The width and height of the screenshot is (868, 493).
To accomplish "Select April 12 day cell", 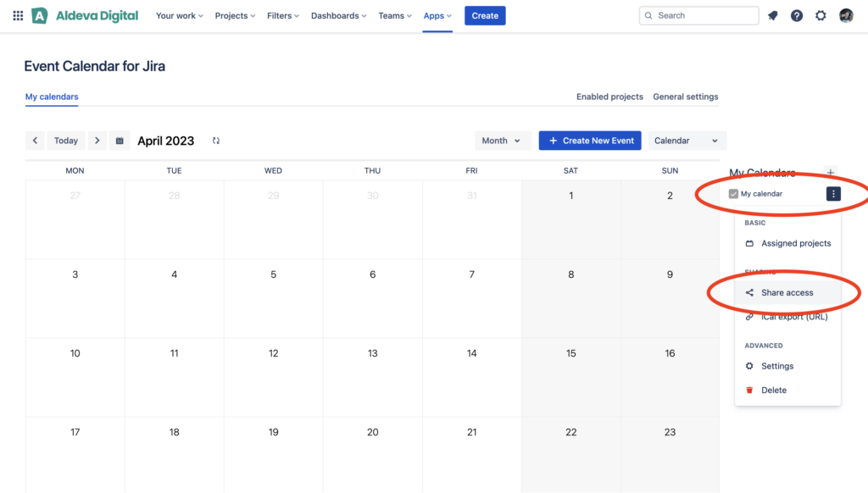I will [x=274, y=378].
